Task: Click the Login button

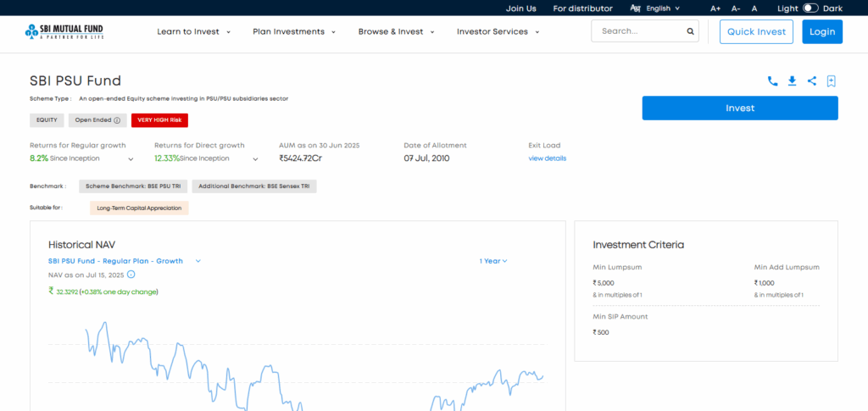Action: coord(822,31)
